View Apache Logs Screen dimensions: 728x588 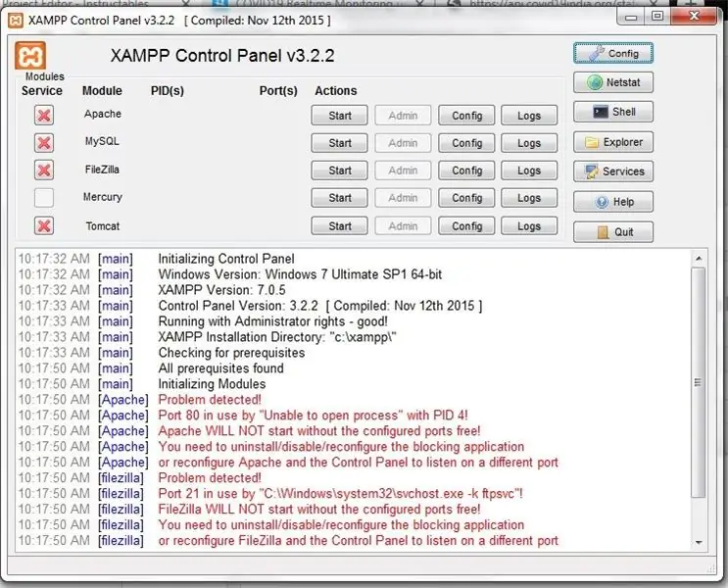(x=529, y=116)
